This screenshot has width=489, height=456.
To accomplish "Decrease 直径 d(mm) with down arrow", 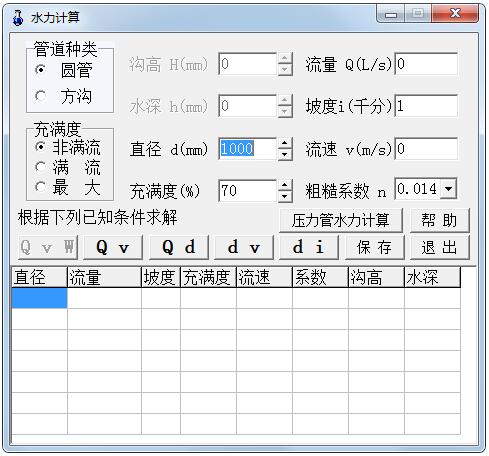I will pyautogui.click(x=285, y=154).
